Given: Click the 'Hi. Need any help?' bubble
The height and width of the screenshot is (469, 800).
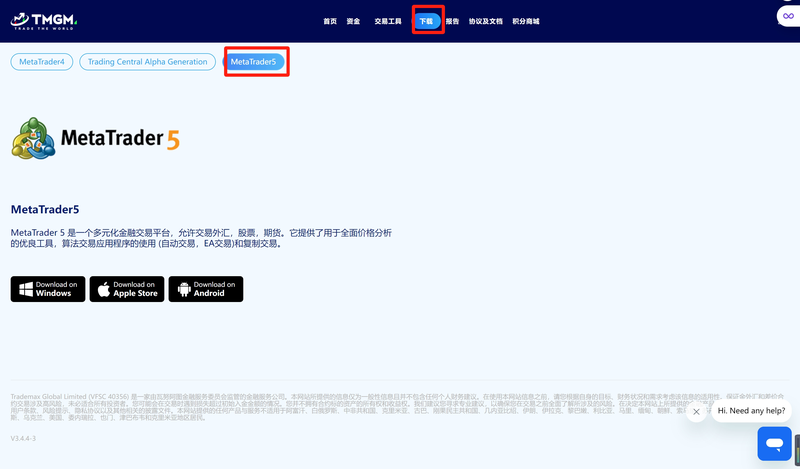Looking at the screenshot, I should tap(751, 411).
